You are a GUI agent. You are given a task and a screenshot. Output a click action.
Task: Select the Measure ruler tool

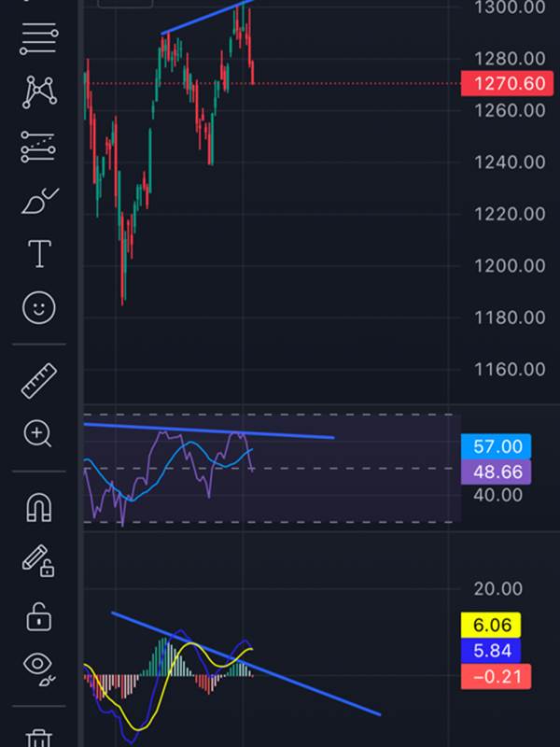(x=39, y=381)
